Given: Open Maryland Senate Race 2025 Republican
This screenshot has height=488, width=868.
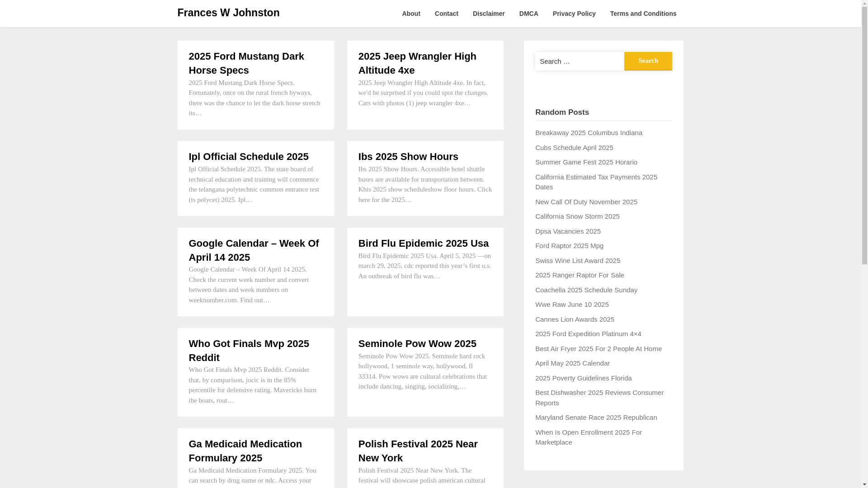Looking at the screenshot, I should click(596, 418).
